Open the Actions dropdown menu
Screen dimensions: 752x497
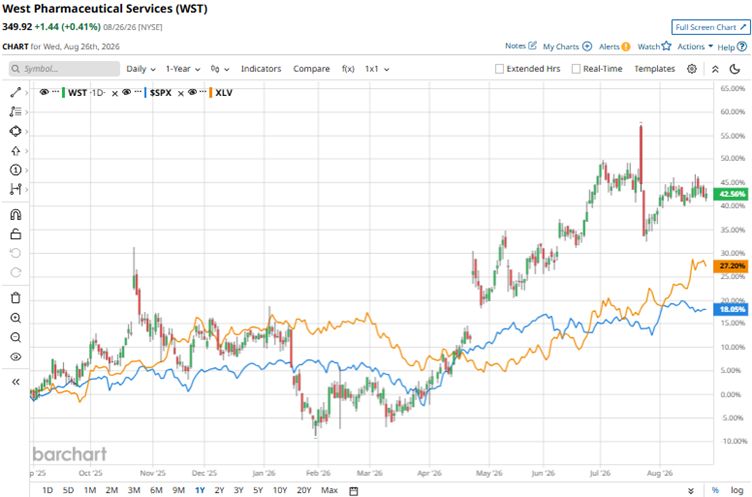[x=695, y=47]
